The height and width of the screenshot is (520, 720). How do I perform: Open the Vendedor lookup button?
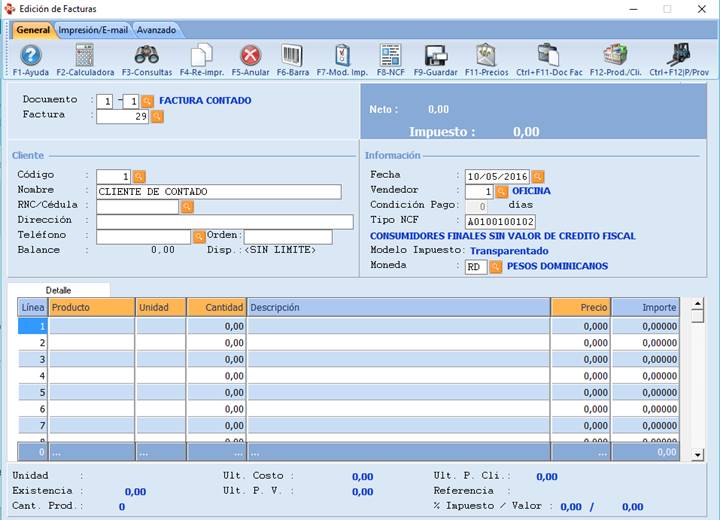pyautogui.click(x=502, y=192)
